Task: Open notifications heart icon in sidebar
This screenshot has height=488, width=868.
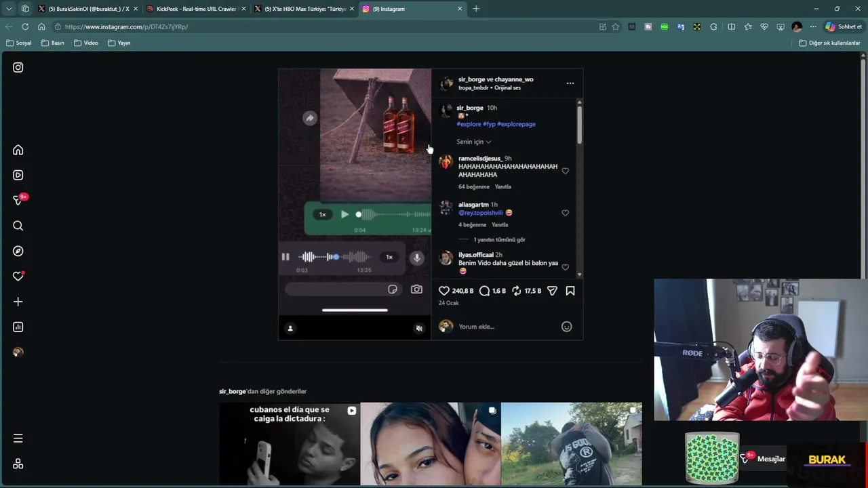Action: click(18, 277)
